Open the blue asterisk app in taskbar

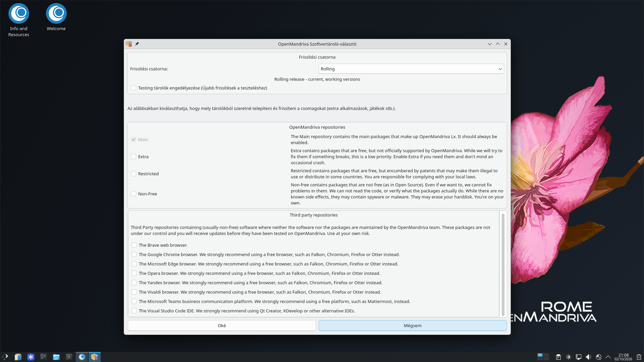(x=31, y=357)
